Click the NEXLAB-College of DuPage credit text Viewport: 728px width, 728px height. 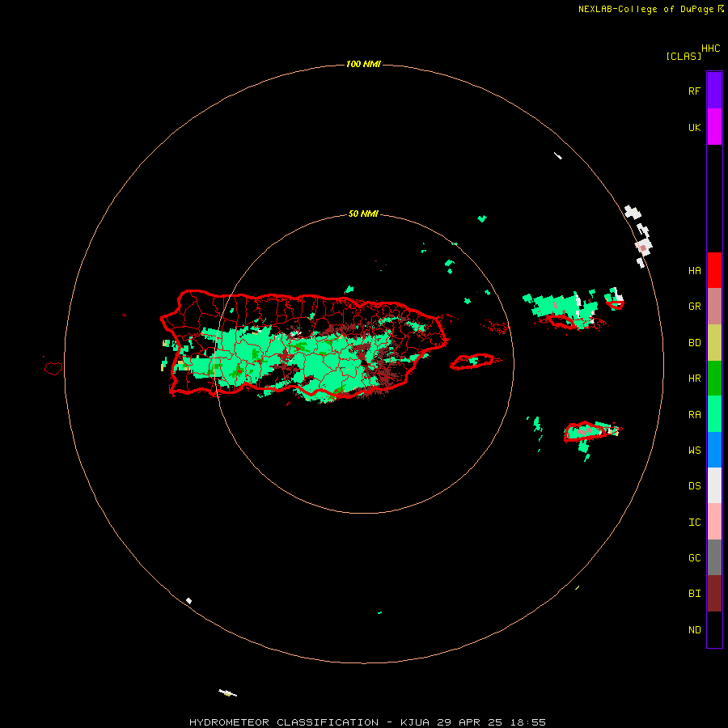pos(645,9)
